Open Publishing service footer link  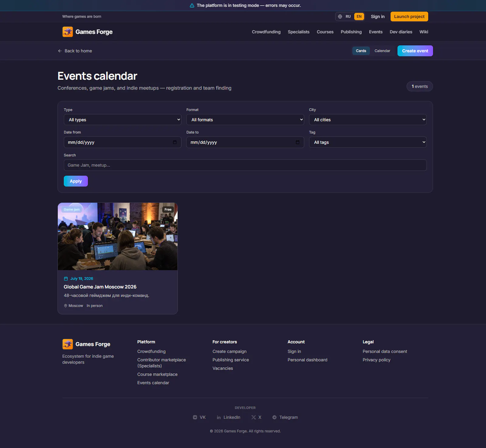[231, 360]
